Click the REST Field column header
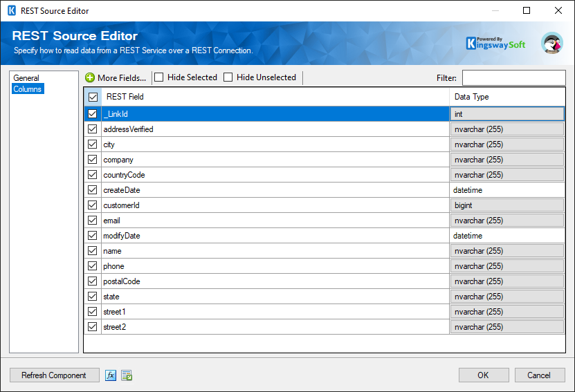Viewport: 575px width, 392px height. point(275,97)
